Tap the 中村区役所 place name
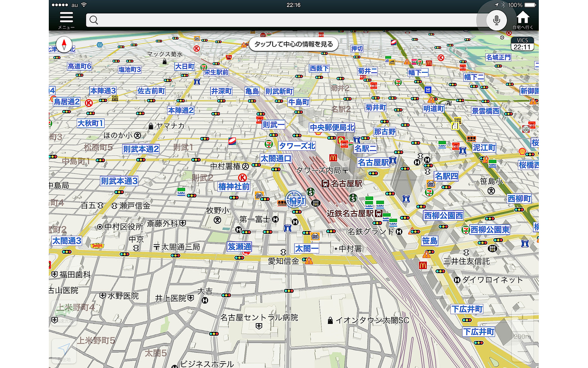 [x=124, y=226]
